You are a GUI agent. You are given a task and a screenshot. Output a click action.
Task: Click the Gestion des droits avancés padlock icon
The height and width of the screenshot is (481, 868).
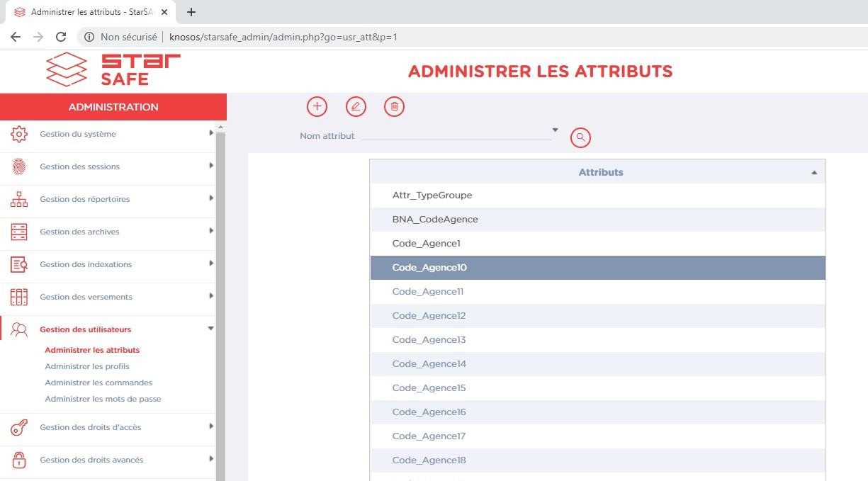(19, 460)
